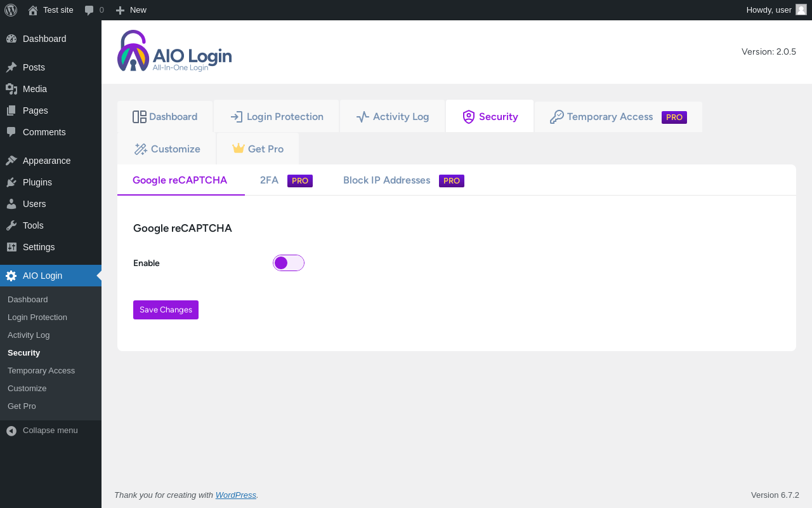Click the AIO Login gear icon

[x=11, y=276]
